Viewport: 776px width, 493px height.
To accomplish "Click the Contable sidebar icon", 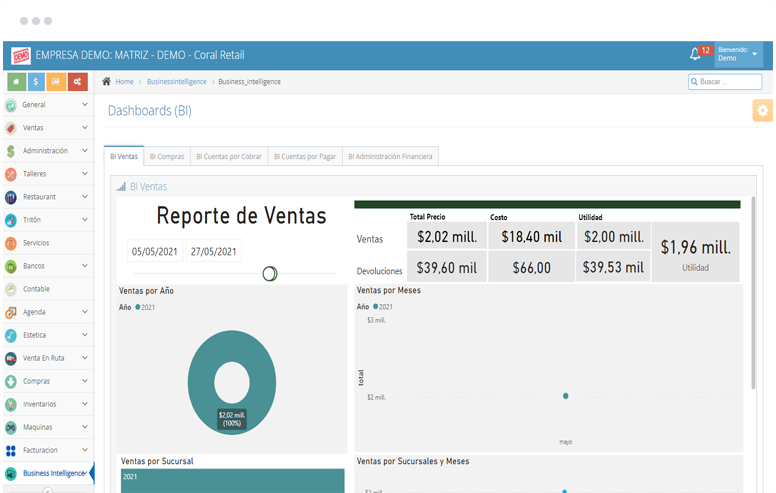I will 11,289.
